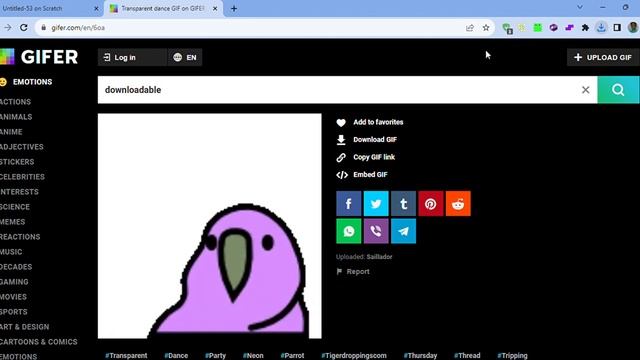Viewport: 640px width, 360px height.
Task: Open CARTOONS & COMICS category
Action: tap(39, 342)
